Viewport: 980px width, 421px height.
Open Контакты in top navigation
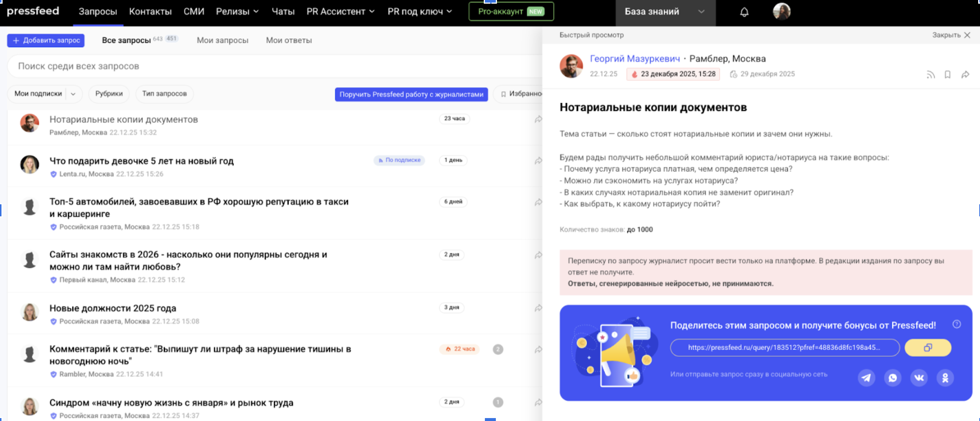[150, 11]
